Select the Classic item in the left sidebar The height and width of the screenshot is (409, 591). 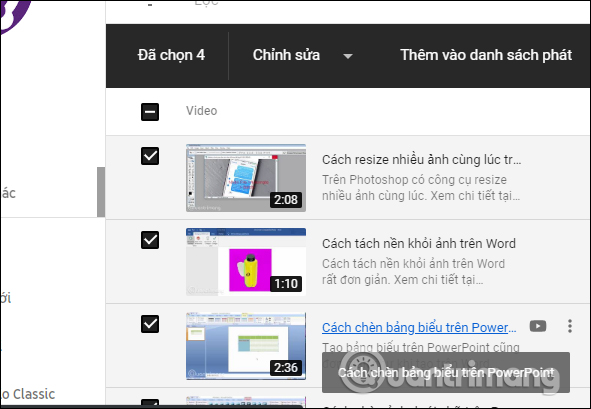click(x=28, y=394)
